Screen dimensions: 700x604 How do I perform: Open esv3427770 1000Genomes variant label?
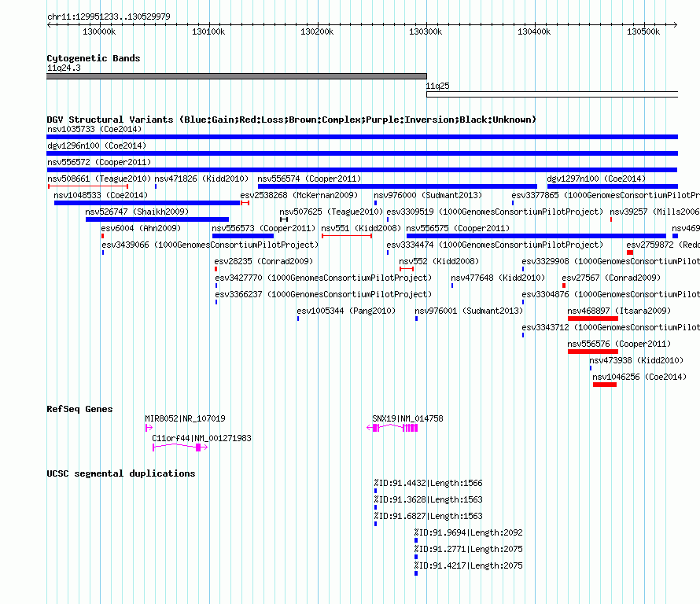coord(323,278)
